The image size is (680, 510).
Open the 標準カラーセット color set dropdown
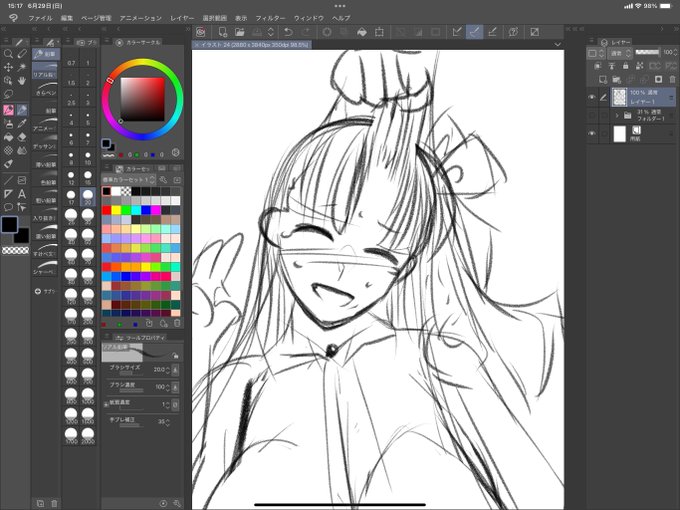[x=128, y=179]
